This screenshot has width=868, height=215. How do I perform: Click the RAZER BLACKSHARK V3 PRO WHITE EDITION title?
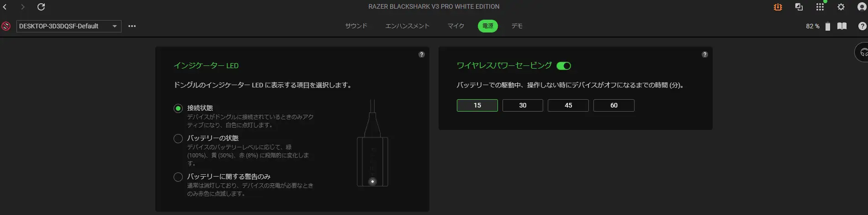click(434, 7)
